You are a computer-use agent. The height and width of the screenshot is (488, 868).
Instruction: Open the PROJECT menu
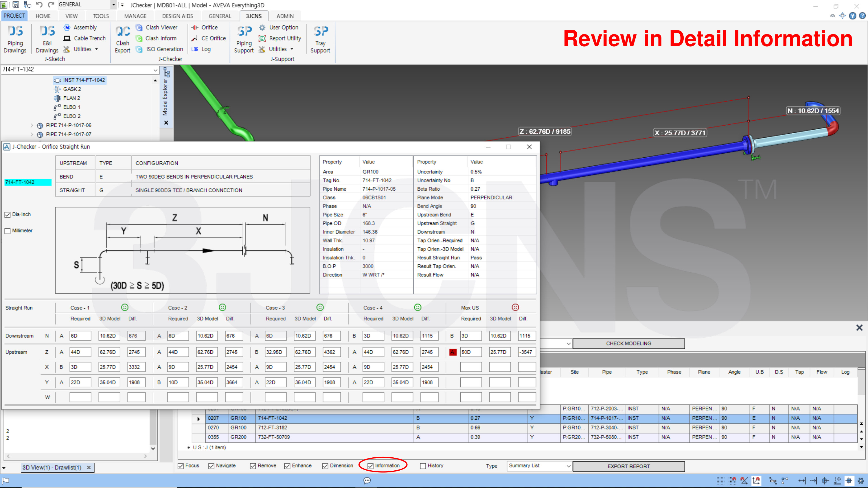pos(14,16)
